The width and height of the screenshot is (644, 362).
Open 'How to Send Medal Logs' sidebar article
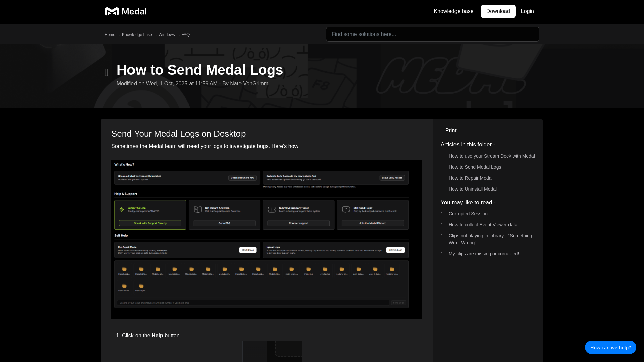click(475, 167)
